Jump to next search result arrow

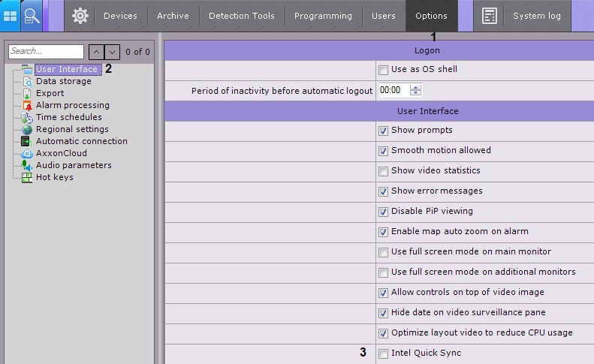pos(112,52)
